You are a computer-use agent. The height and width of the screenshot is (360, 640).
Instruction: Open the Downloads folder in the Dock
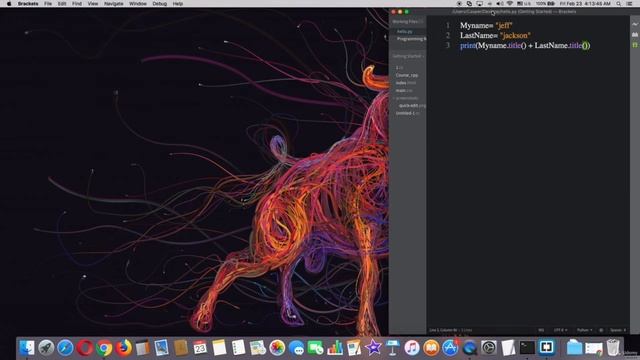[x=574, y=348]
